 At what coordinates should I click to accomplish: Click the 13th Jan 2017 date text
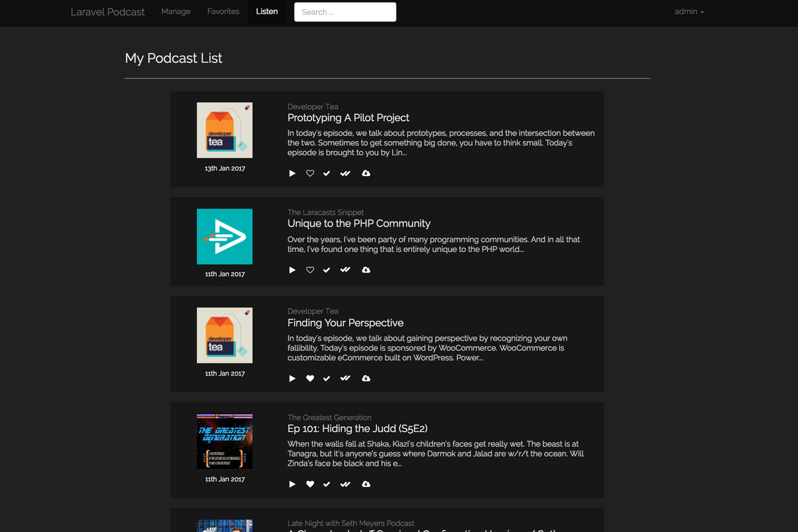click(225, 169)
